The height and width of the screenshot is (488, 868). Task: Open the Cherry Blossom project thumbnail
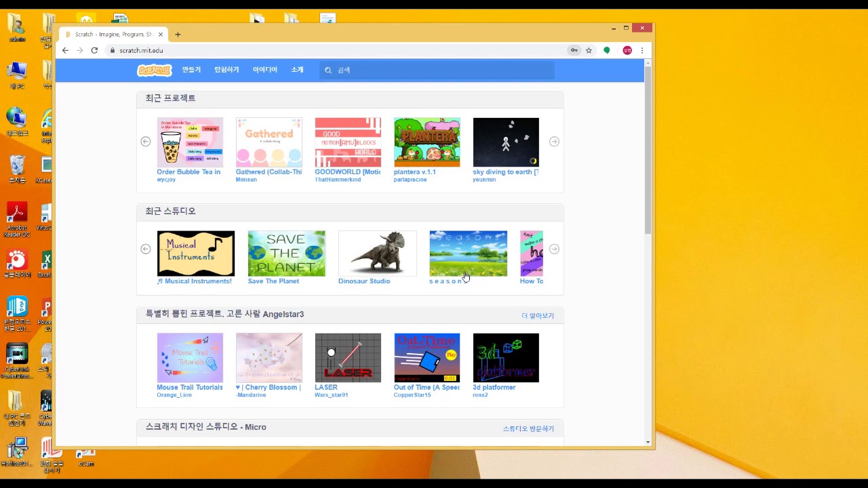point(269,358)
